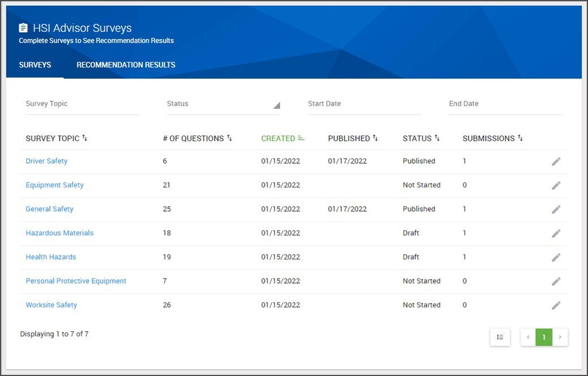Click submissions count for Health Hazards
The image size is (588, 376).
(464, 257)
